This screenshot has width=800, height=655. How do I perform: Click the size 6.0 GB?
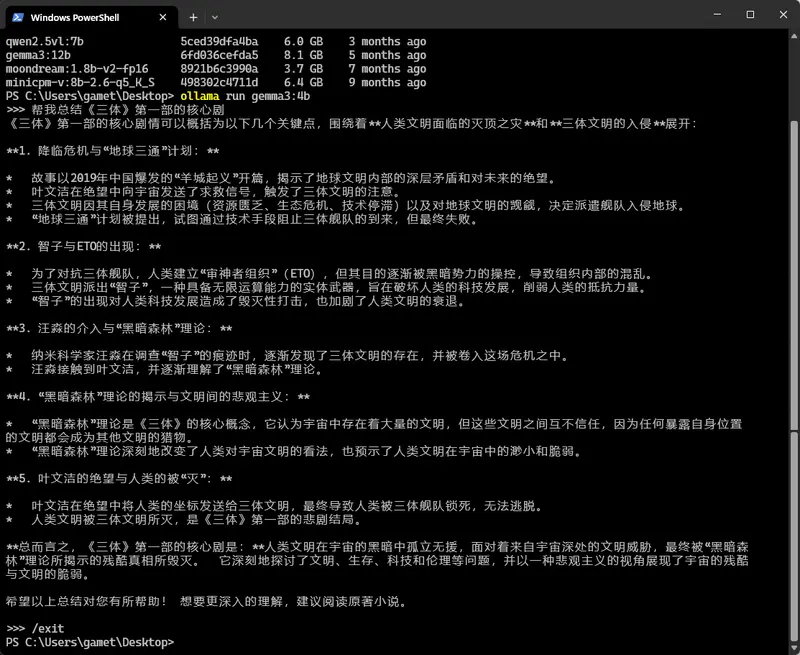click(x=304, y=41)
